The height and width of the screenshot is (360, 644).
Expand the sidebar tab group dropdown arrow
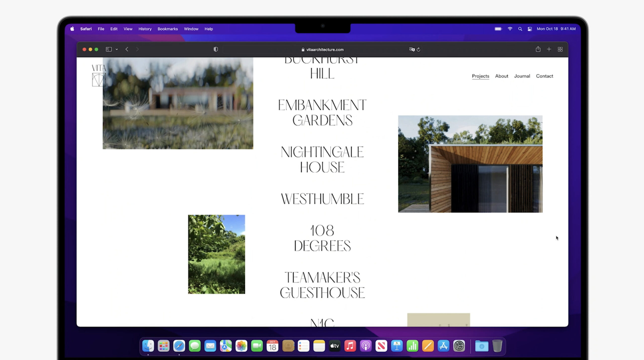click(117, 49)
